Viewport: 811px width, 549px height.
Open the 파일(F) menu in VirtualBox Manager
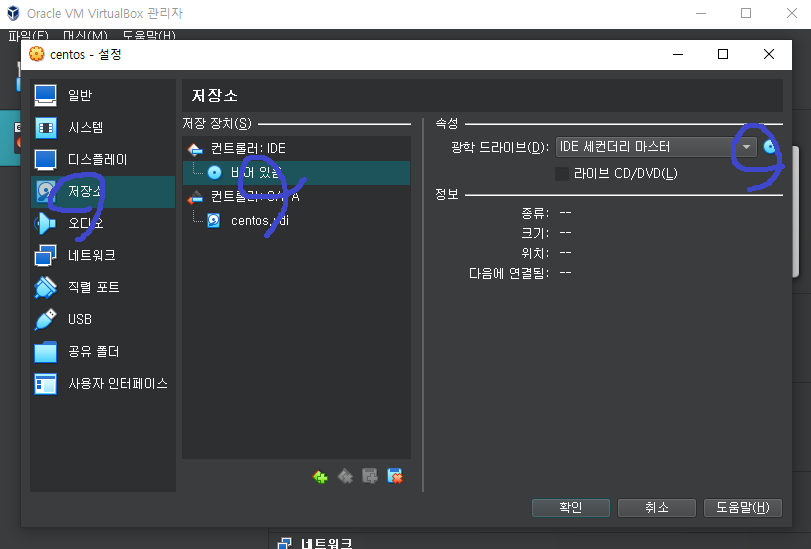[x=28, y=35]
